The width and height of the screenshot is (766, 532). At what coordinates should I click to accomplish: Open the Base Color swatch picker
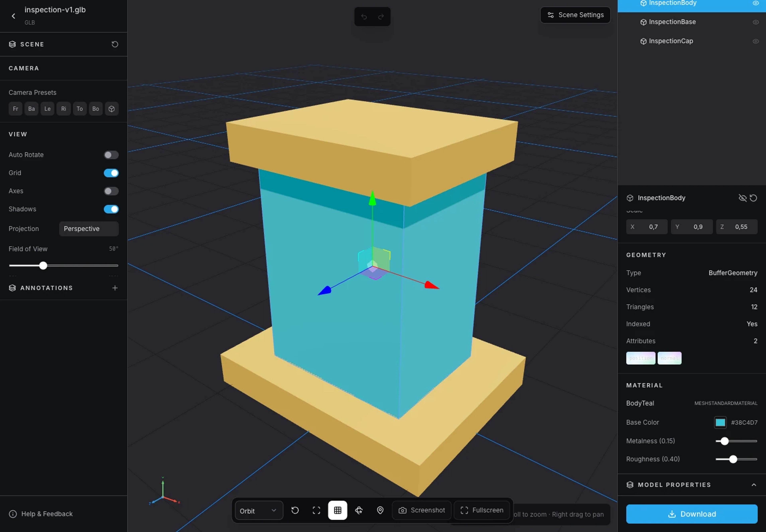[x=720, y=422]
